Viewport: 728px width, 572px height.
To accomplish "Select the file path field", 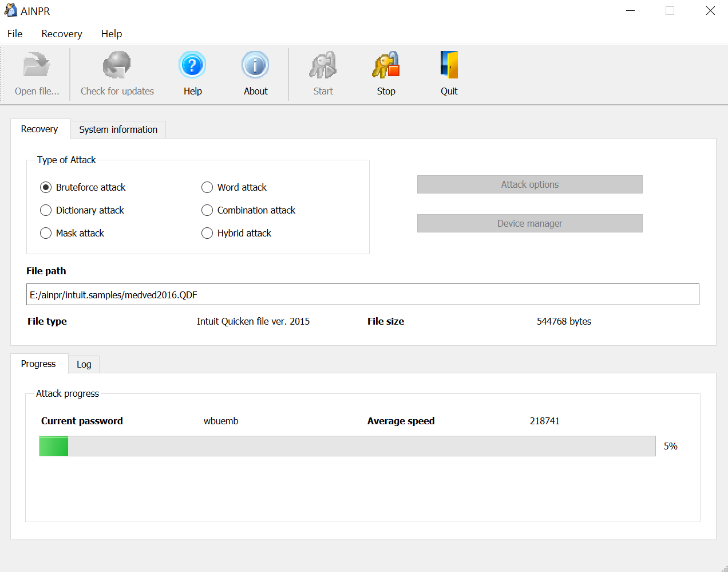I will [x=362, y=294].
